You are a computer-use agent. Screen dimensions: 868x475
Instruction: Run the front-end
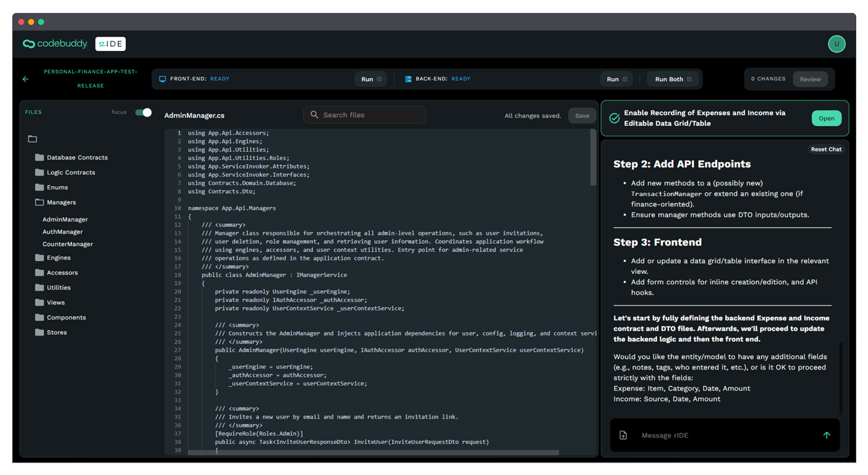[371, 79]
